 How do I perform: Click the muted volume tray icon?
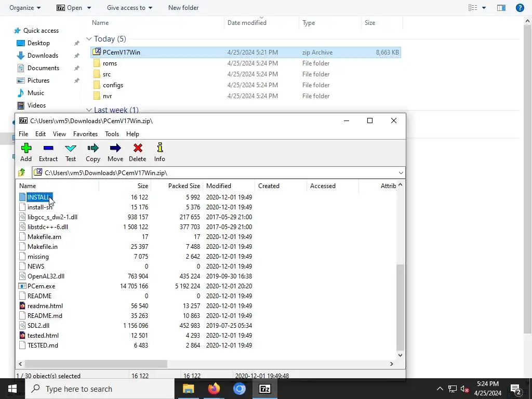465,389
